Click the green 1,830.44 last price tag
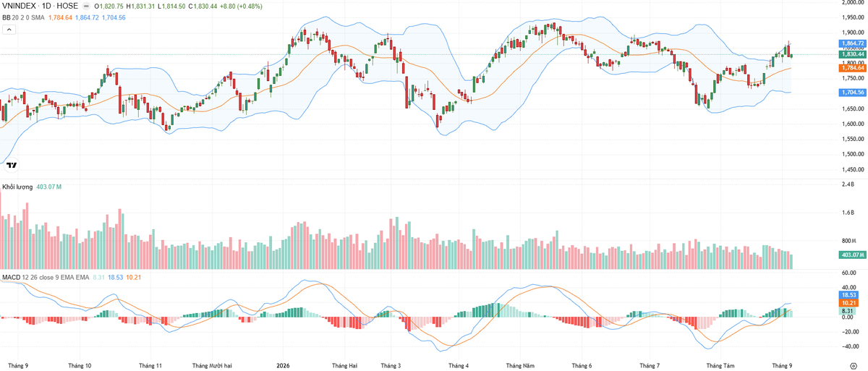868x371 pixels. tap(853, 54)
